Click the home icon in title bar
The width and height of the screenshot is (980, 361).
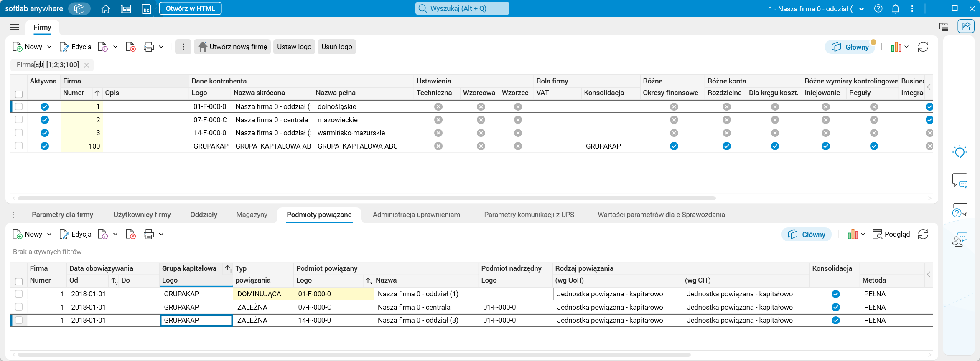coord(106,9)
